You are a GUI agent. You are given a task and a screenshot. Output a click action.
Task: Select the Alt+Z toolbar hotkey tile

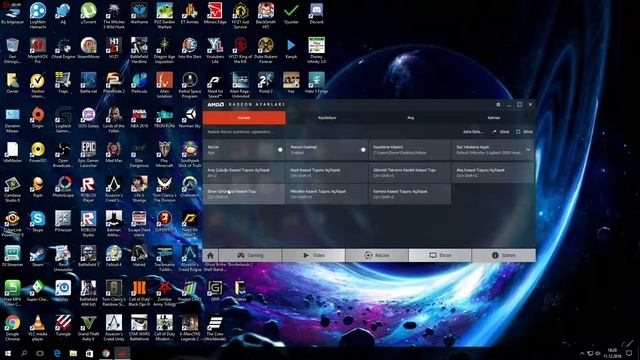244,172
